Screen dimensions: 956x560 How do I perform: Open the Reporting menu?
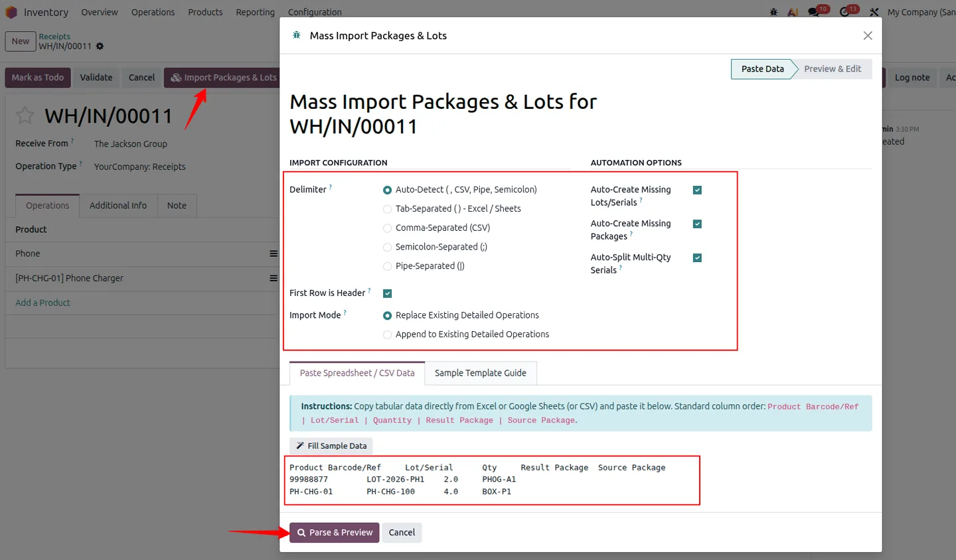click(255, 12)
